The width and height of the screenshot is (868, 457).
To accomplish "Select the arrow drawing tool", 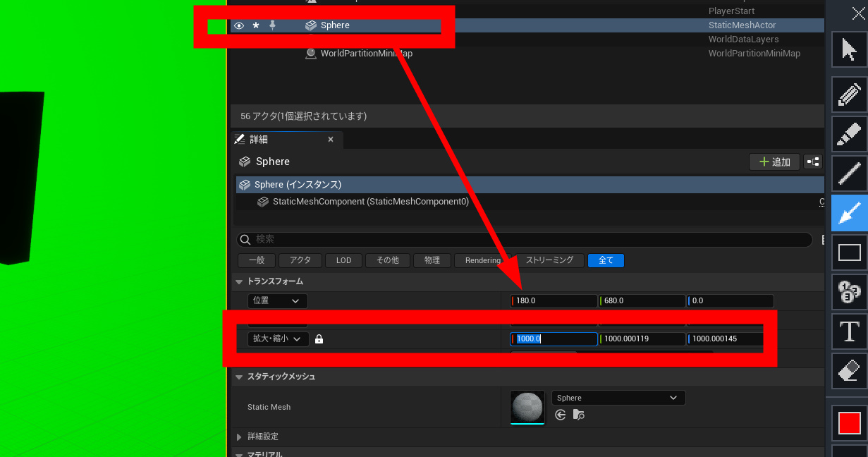I will (849, 212).
